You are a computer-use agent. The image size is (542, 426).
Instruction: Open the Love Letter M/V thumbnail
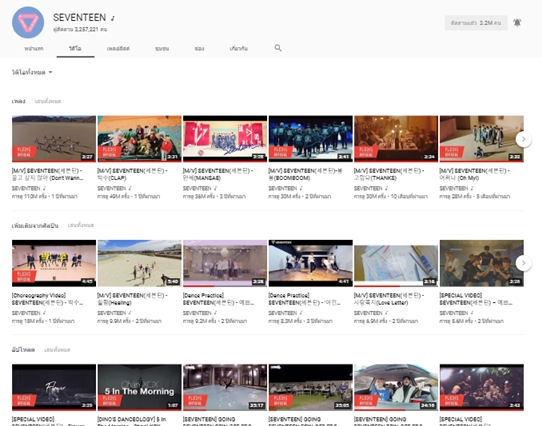pos(396,263)
